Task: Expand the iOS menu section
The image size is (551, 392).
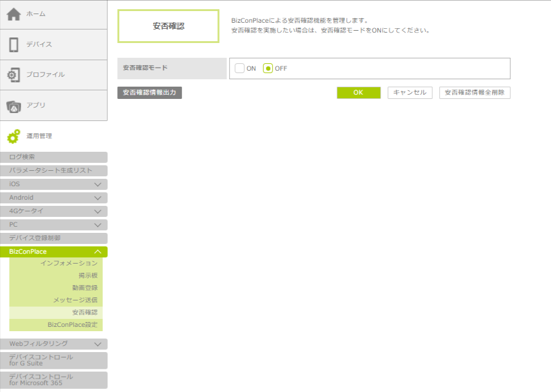Action: (x=97, y=184)
